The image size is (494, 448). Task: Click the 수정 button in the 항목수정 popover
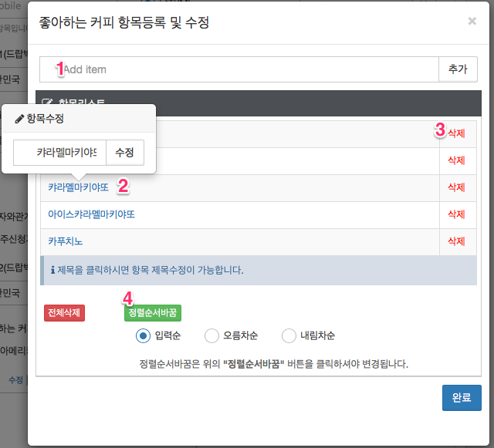tap(125, 153)
